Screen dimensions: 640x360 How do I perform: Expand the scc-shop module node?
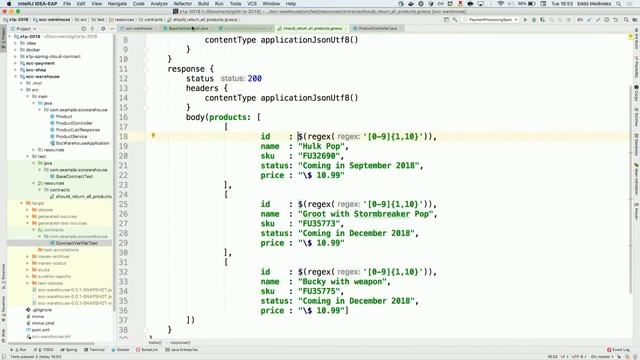coord(16,70)
